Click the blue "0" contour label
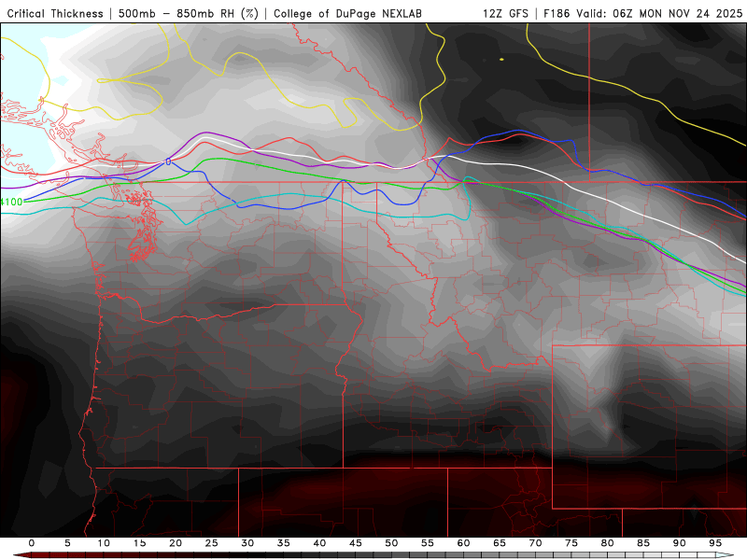The height and width of the screenshot is (560, 747). (168, 161)
